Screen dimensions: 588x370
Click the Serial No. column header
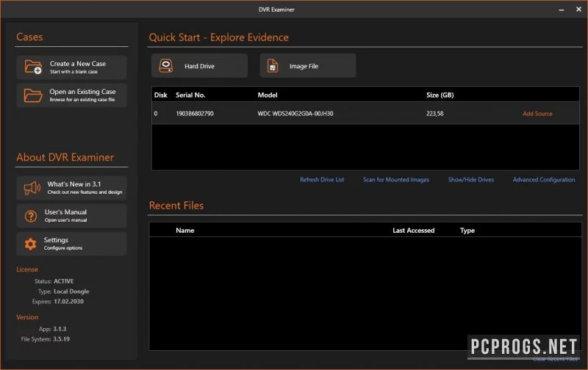point(190,95)
